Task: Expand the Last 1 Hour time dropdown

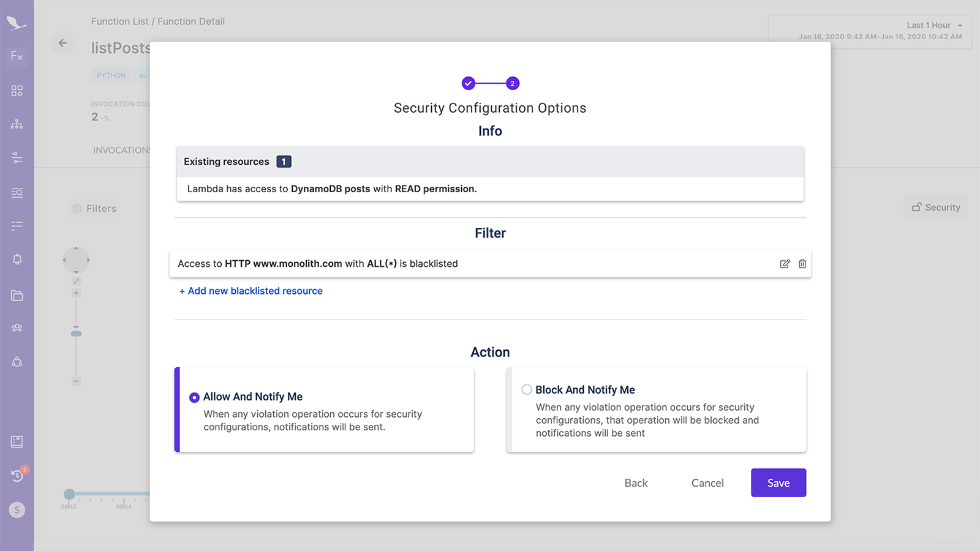Action: (x=934, y=26)
